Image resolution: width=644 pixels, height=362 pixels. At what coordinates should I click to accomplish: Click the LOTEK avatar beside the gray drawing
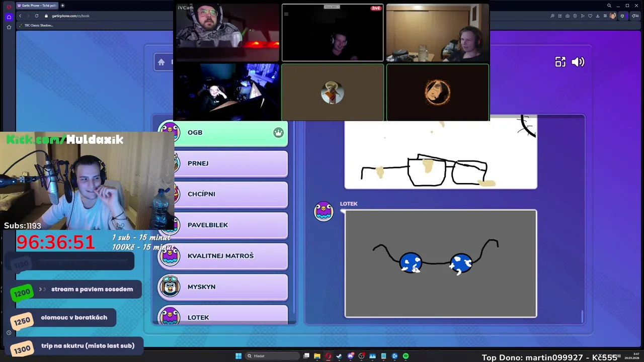point(324,211)
